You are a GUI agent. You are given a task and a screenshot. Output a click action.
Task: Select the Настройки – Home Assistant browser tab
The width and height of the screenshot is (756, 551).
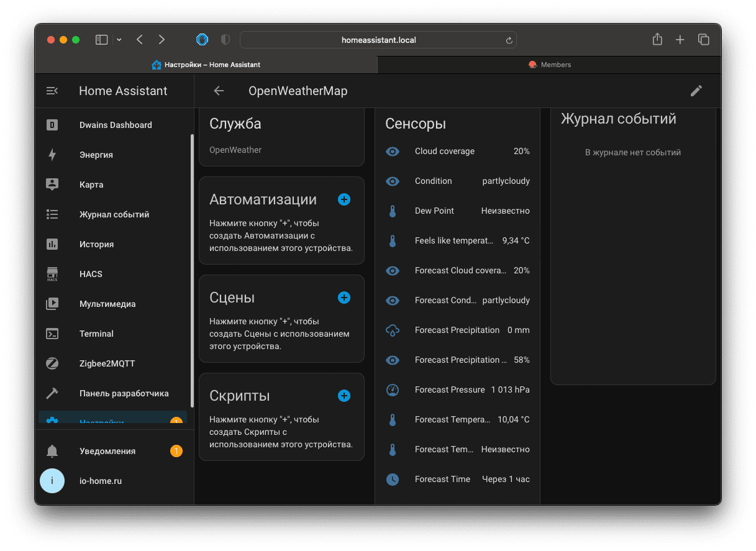[206, 65]
